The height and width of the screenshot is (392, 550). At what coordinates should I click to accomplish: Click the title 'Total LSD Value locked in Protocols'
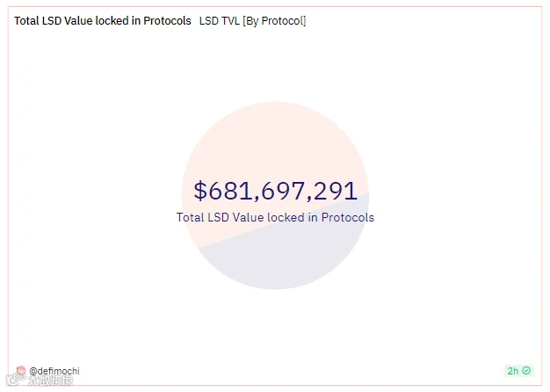[103, 21]
